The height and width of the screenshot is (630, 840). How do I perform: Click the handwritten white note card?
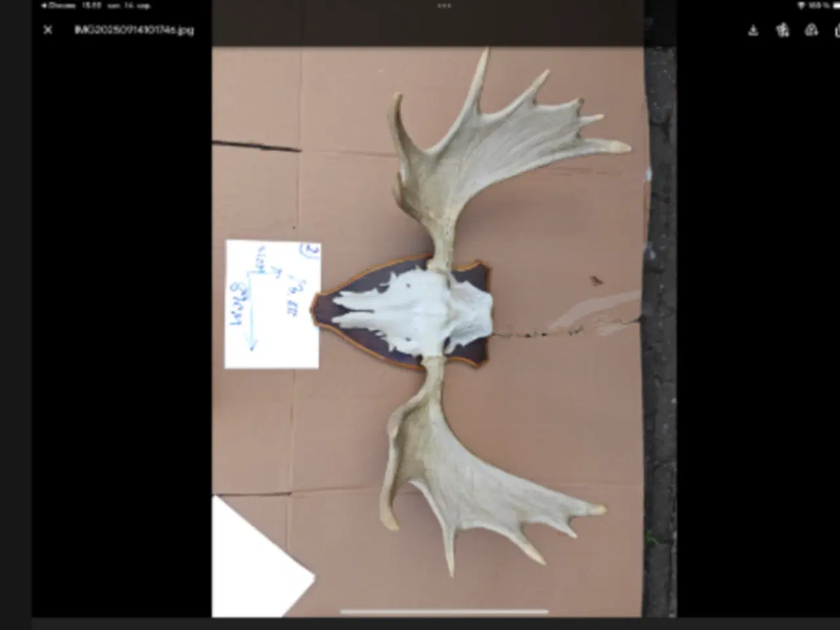[x=272, y=303]
